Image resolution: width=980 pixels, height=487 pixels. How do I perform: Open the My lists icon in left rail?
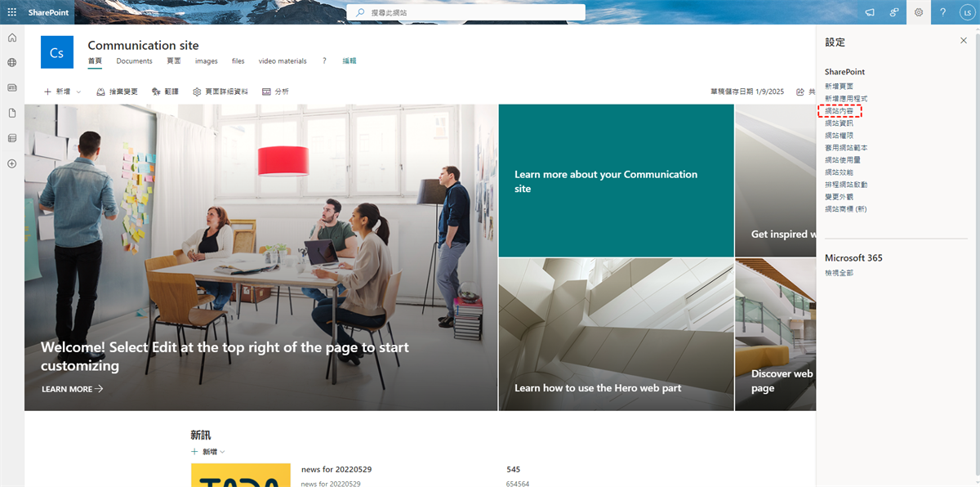[x=11, y=138]
